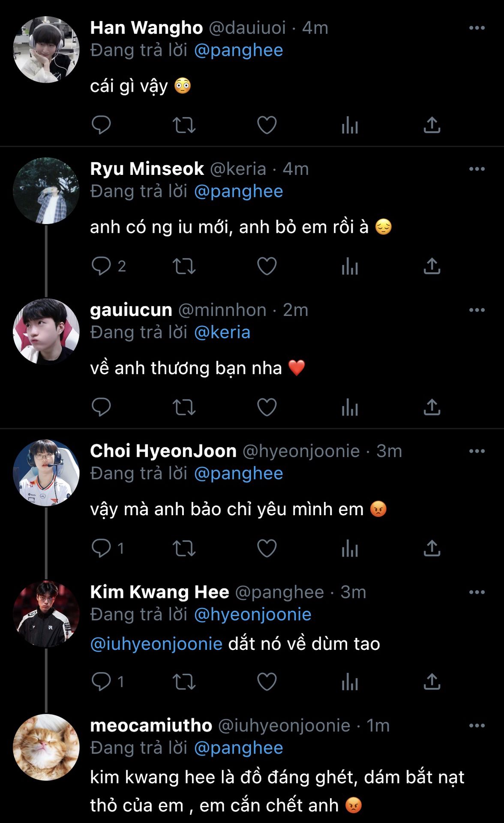The image size is (504, 823).
Task: Expand options menu on meocamiutho's tweet
Action: click(x=477, y=726)
